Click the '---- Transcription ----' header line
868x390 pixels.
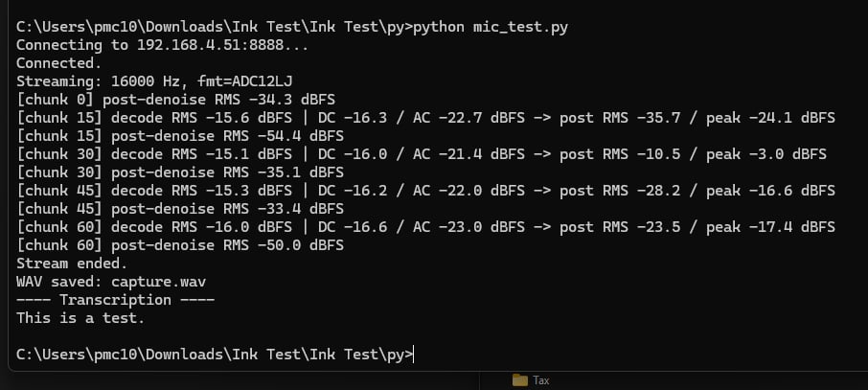pyautogui.click(x=115, y=300)
